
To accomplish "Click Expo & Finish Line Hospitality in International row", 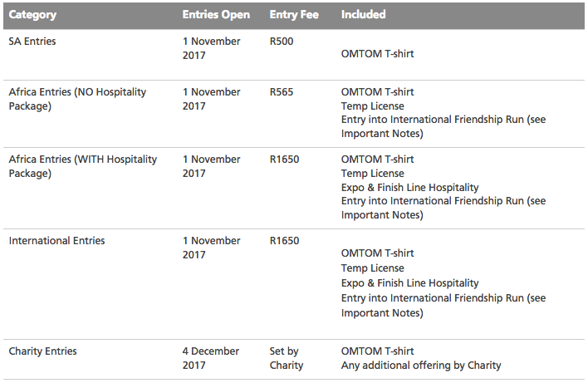I will [x=409, y=283].
